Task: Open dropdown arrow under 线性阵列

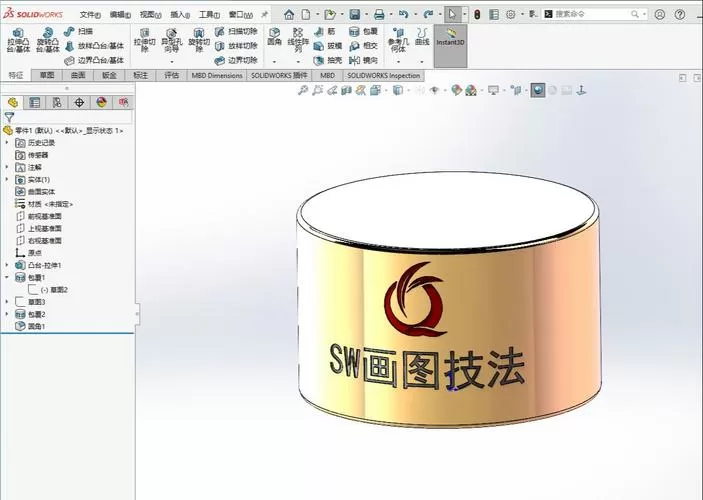Action: 298,61
